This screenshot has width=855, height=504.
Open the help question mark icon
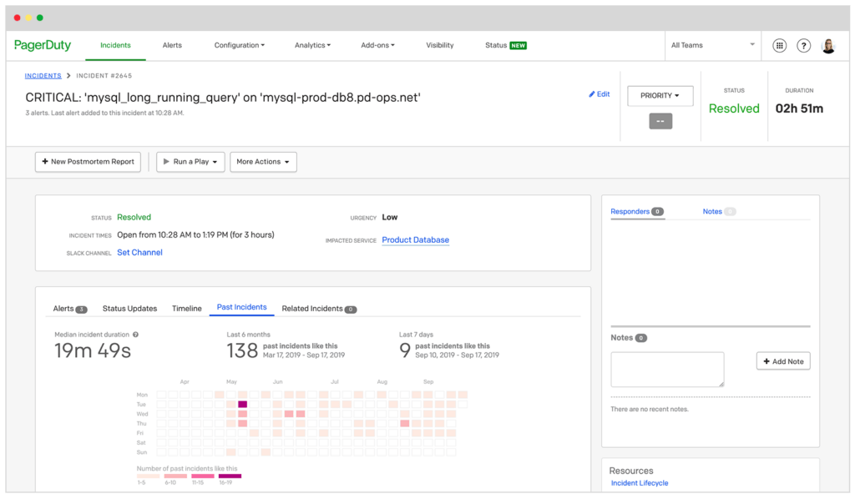(x=803, y=46)
